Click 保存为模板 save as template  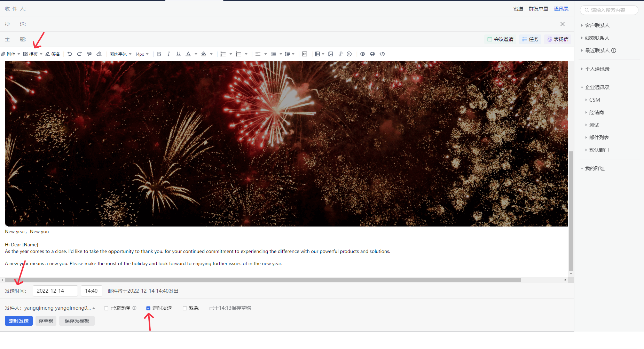[x=77, y=321]
